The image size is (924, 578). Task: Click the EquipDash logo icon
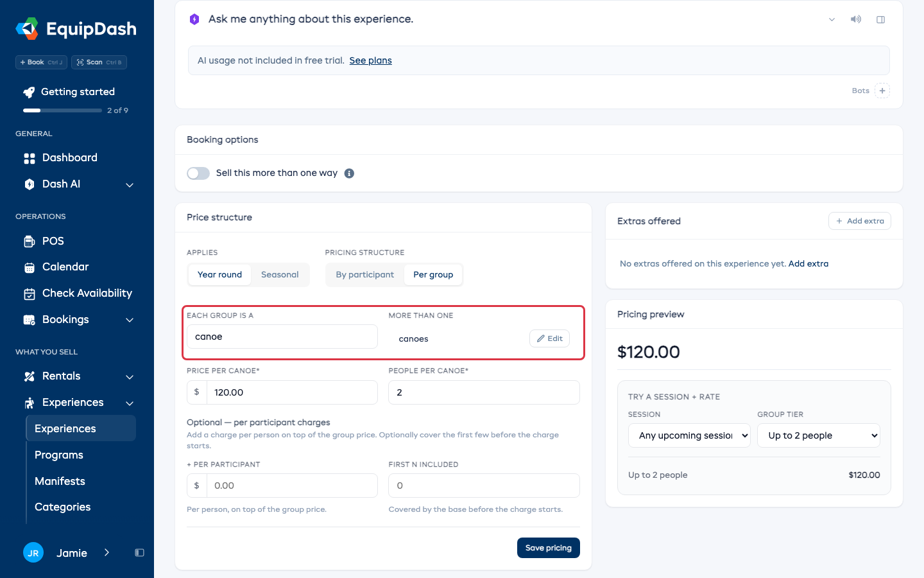[x=27, y=29]
